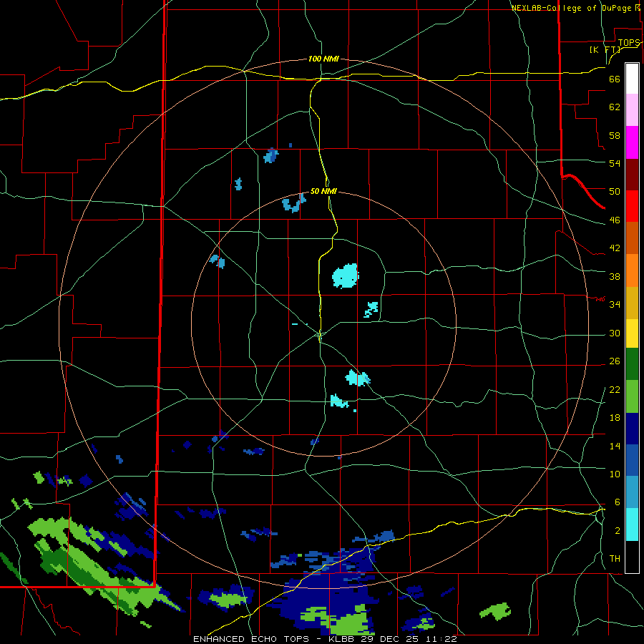Click the legend value 34
Image resolution: width=644 pixels, height=644 pixels.
click(615, 305)
